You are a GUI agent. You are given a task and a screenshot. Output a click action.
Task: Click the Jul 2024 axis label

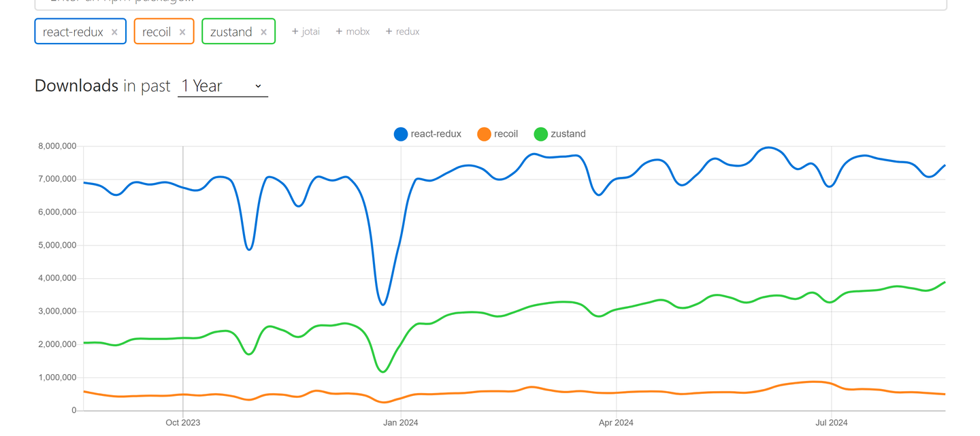coord(831,422)
